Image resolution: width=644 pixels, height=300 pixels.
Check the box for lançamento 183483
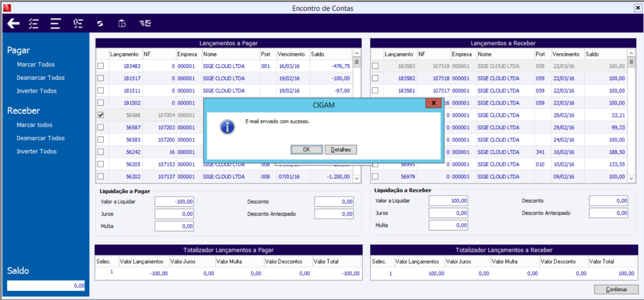100,66
